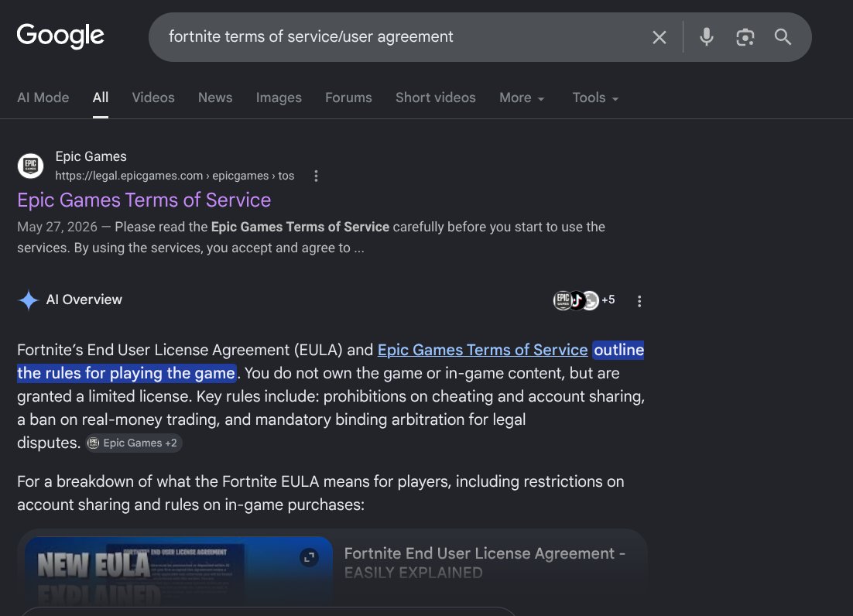This screenshot has height=616, width=853.
Task: Click the legal.epicgames.com URL breadcrumb
Action: [174, 176]
